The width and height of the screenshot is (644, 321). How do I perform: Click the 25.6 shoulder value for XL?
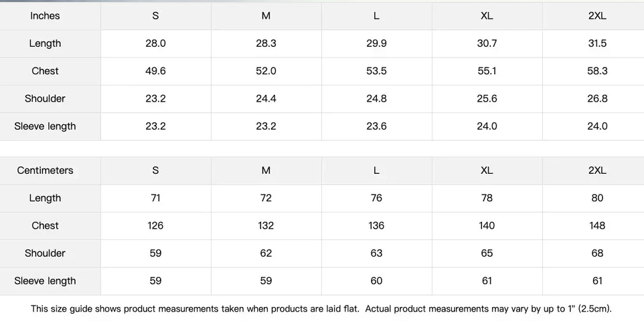487,98
